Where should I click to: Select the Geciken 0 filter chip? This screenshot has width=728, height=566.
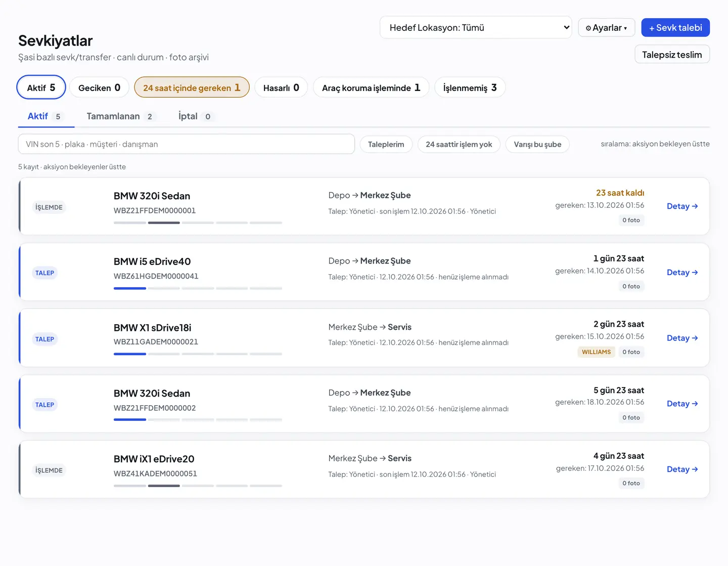(99, 88)
